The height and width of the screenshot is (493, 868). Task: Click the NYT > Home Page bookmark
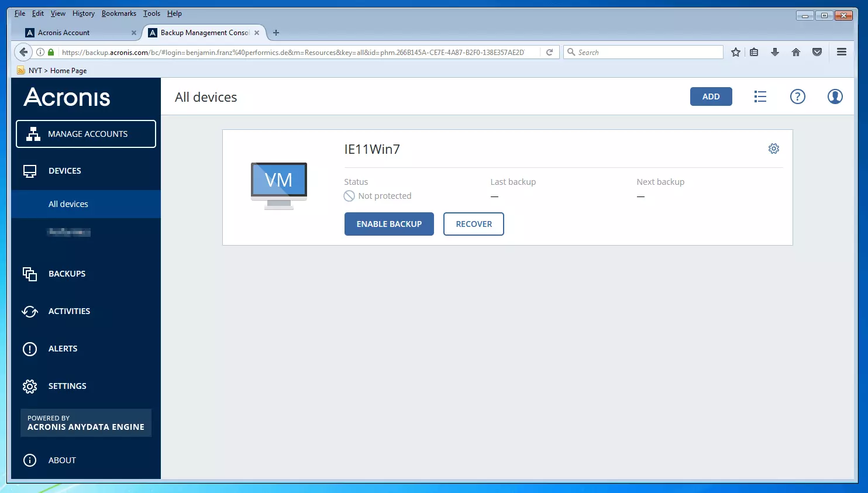click(53, 71)
